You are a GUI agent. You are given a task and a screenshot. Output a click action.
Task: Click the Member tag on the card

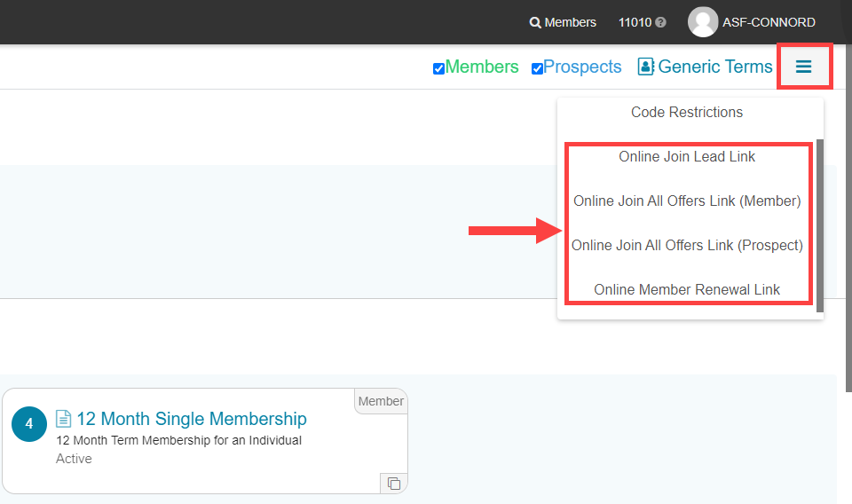[x=381, y=401]
